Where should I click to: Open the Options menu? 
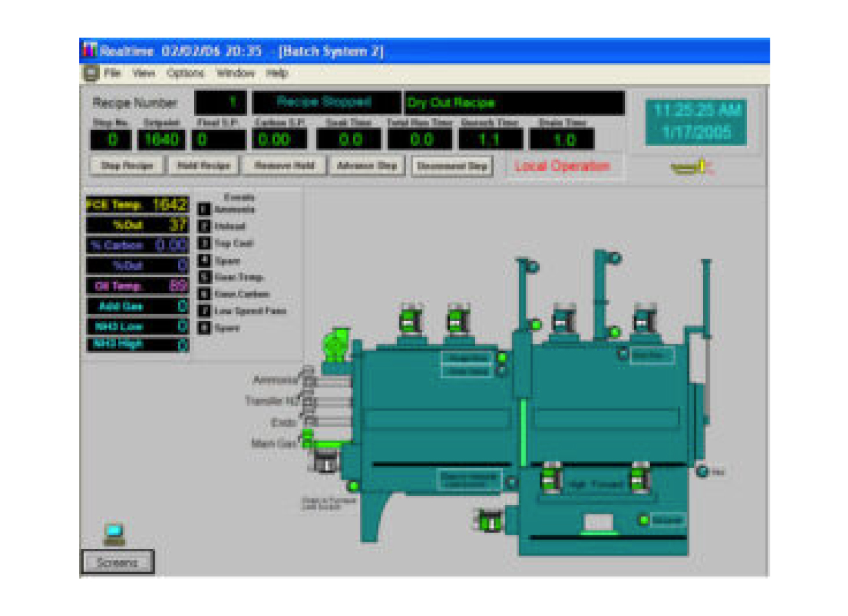(185, 73)
